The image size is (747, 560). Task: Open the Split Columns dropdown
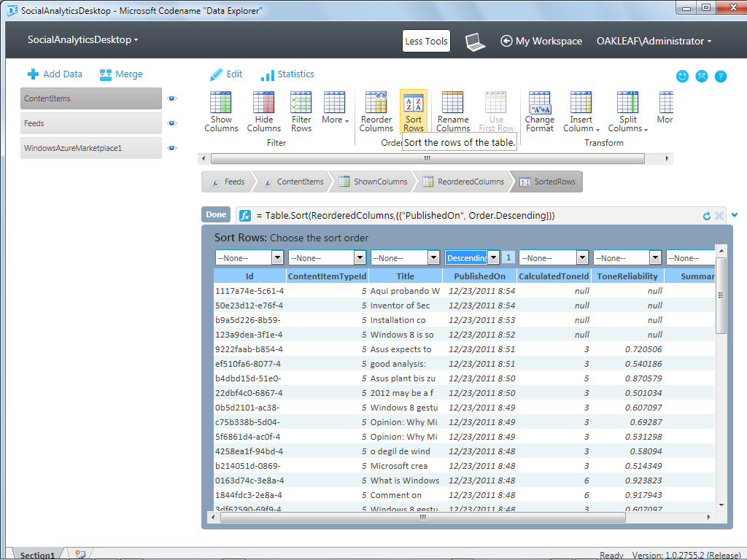[627, 112]
